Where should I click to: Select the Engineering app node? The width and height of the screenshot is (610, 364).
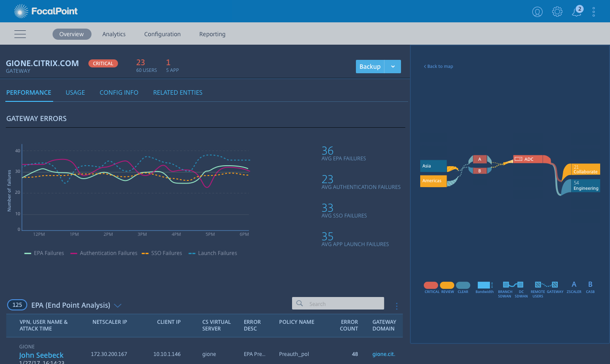586,186
